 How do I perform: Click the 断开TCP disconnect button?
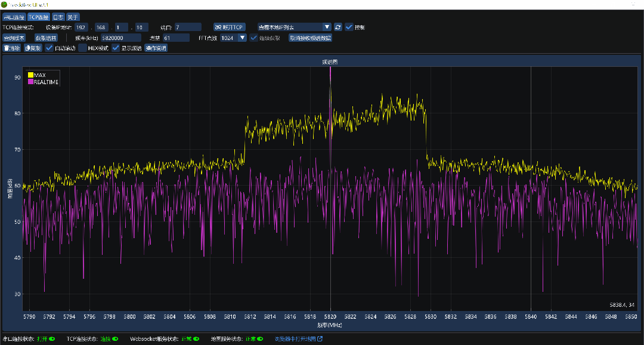(230, 27)
